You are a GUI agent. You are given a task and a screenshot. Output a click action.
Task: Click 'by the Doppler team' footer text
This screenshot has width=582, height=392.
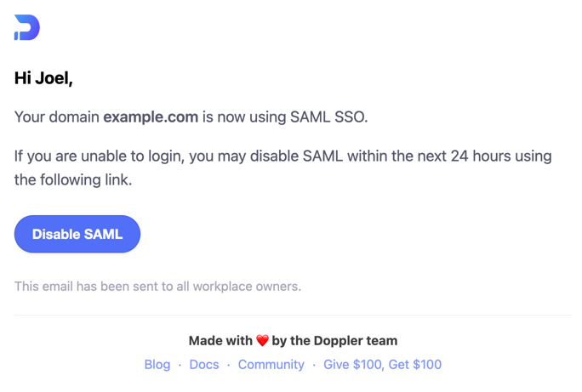pyautogui.click(x=334, y=340)
